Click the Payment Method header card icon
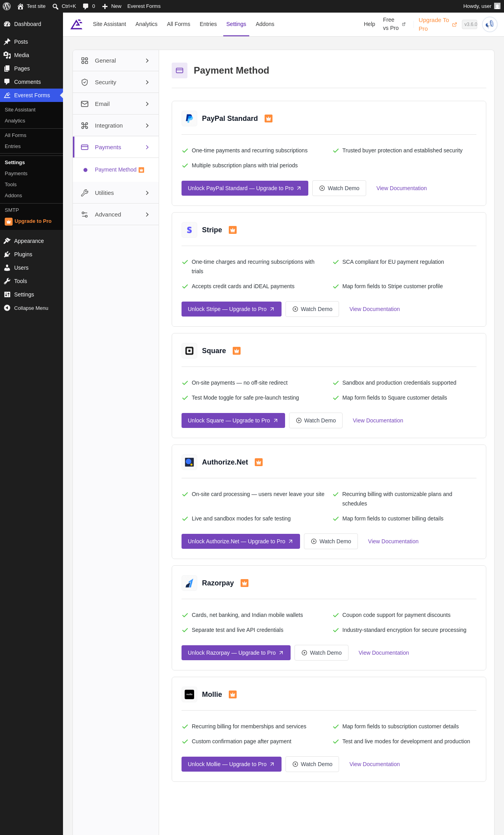 click(180, 70)
